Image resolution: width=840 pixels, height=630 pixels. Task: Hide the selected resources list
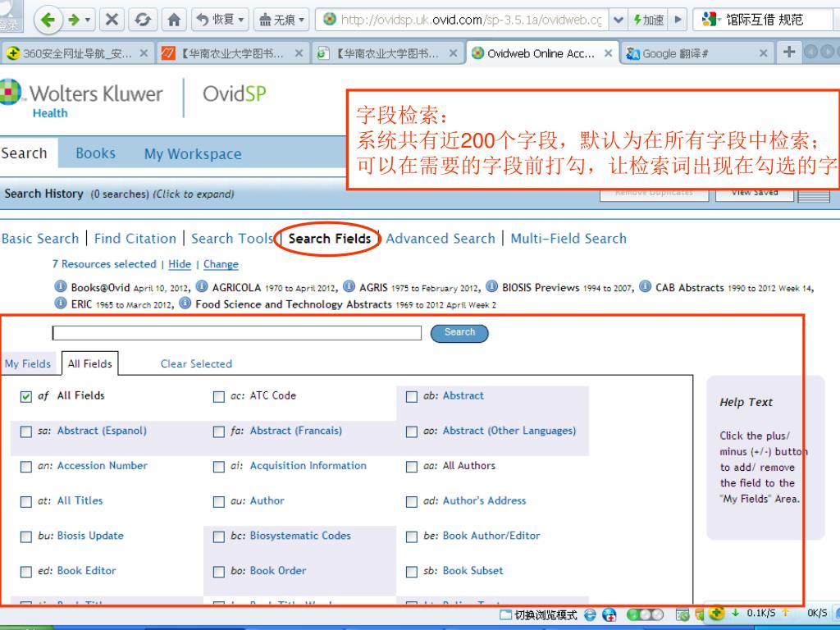pos(180,264)
